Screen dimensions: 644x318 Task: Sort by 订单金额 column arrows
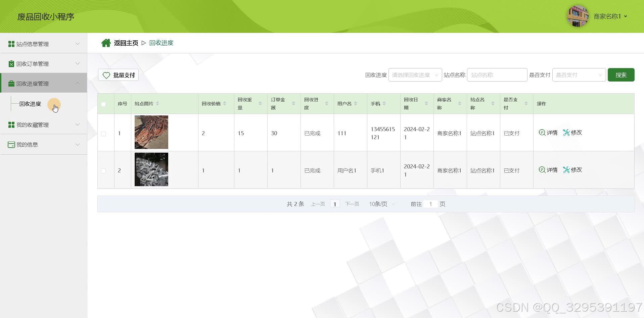click(x=293, y=104)
